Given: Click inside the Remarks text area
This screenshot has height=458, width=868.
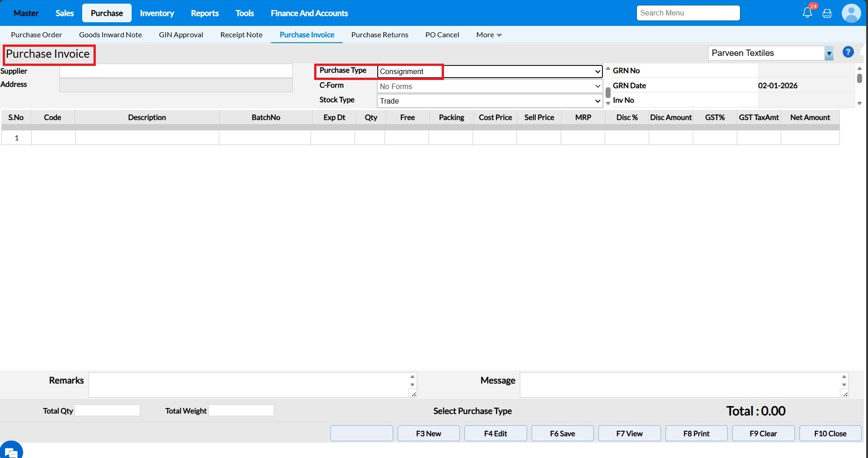Looking at the screenshot, I should 249,385.
